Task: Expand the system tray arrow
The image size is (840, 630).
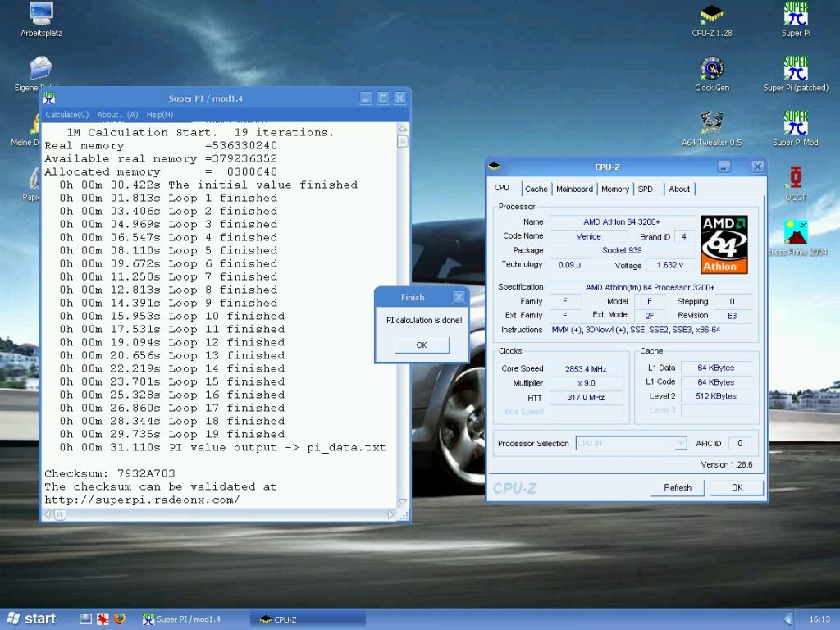Action: tap(787, 619)
